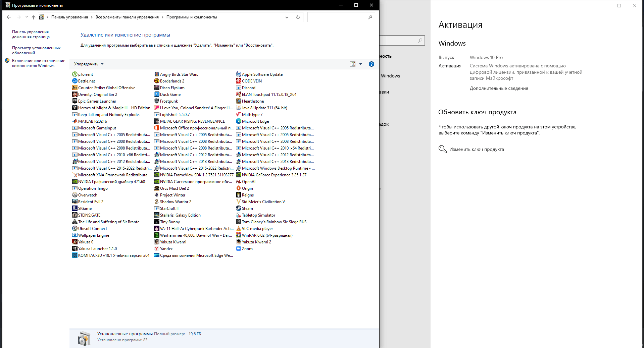Open Просмотр установленных обновлений link
The width and height of the screenshot is (644, 348).
coord(36,51)
